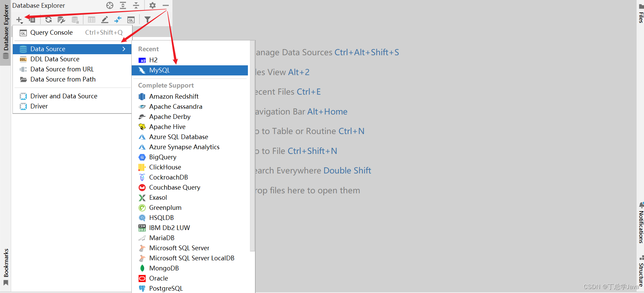The image size is (644, 293).
Task: Choose Azure Synapse Analytics
Action: (x=190, y=147)
